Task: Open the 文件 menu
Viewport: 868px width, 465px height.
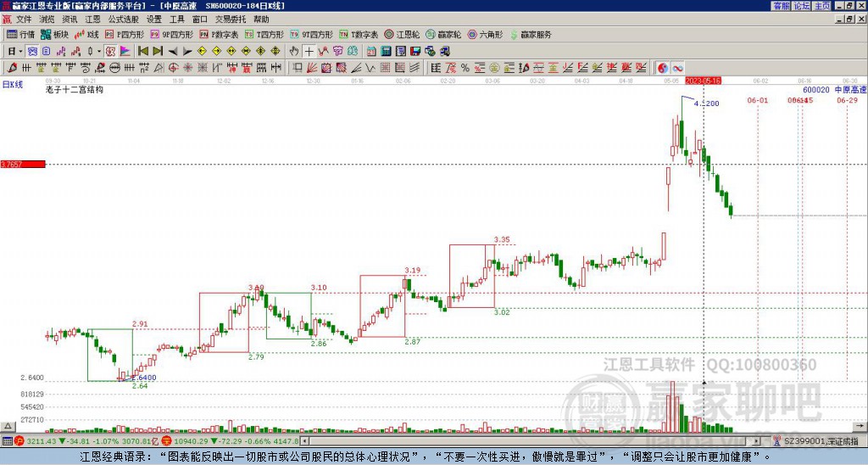Action: coord(24,20)
